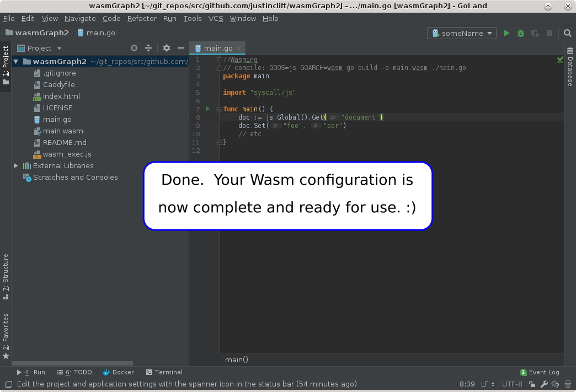The height and width of the screenshot is (392, 576).
Task: Open the Run tool window button
Action: click(x=31, y=372)
